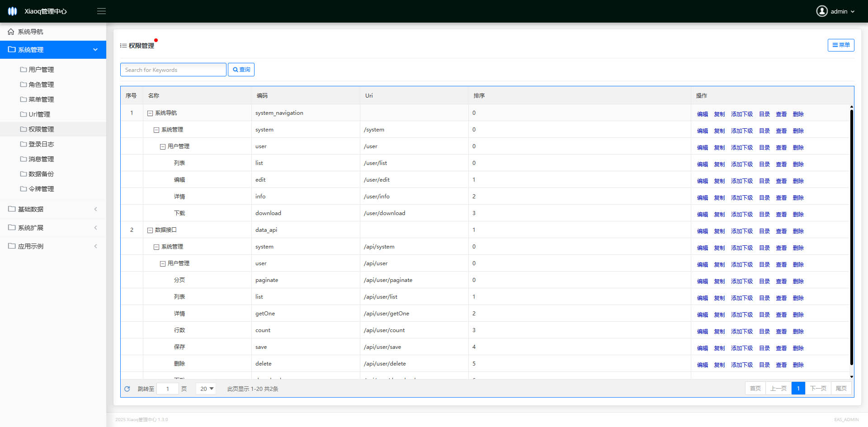Open 角色管理 in the sidebar
Viewport: 868px width, 427px height.
41,84
